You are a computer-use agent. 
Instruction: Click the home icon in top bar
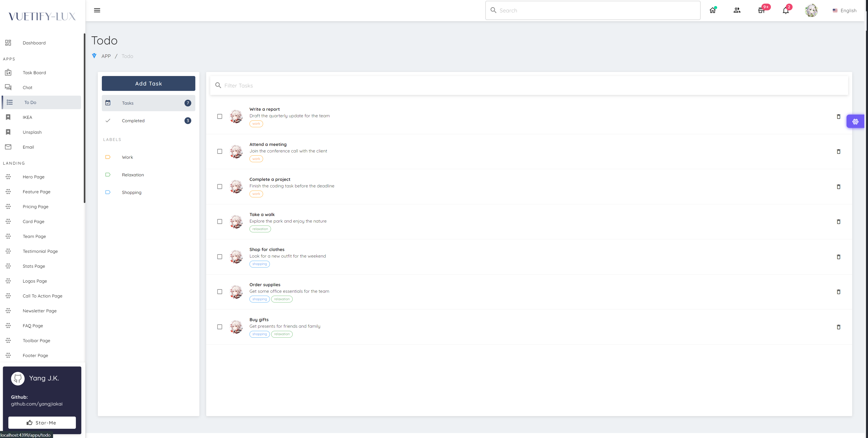pyautogui.click(x=712, y=10)
